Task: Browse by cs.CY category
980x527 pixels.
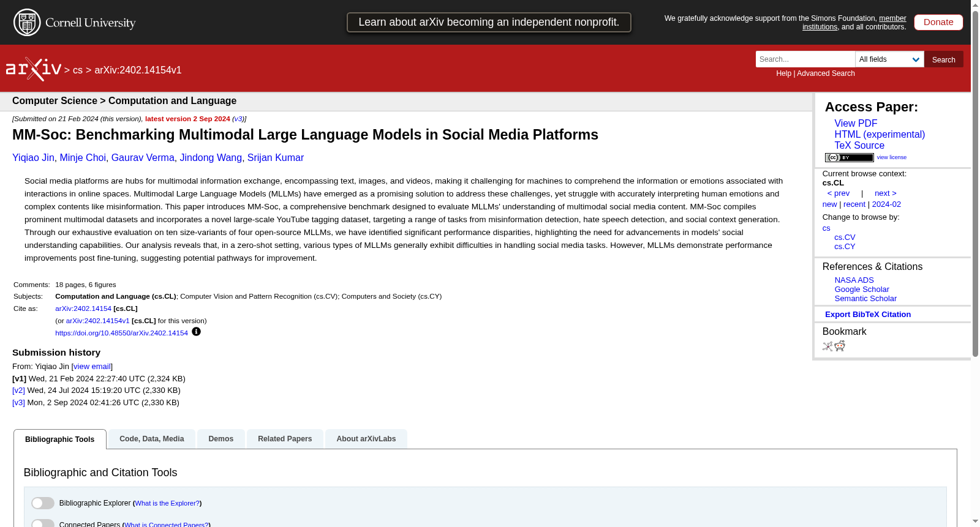Action: click(845, 247)
